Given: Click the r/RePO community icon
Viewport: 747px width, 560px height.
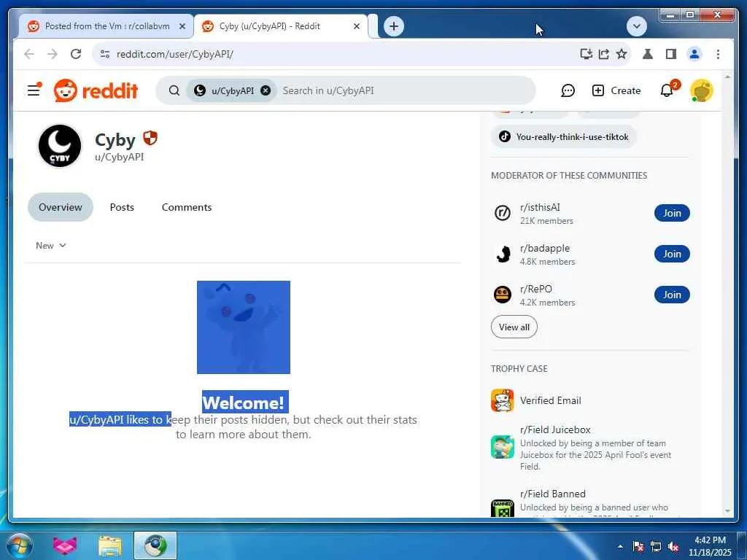Looking at the screenshot, I should [x=503, y=295].
